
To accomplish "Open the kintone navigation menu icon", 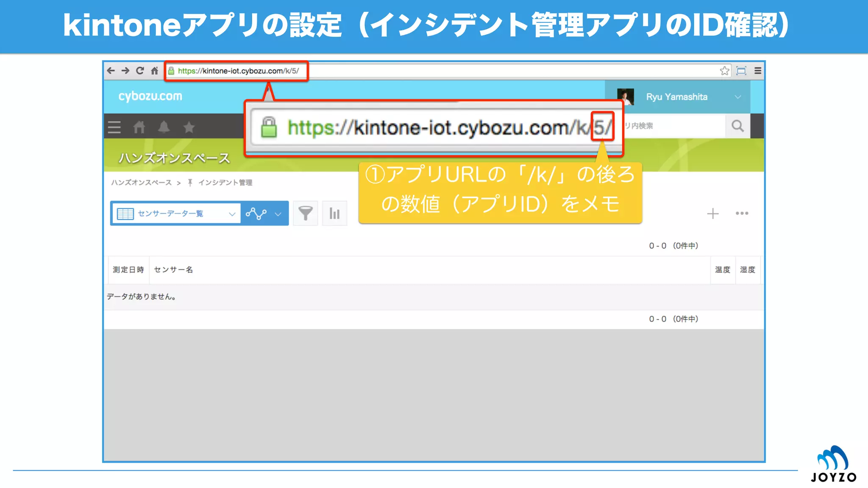I will point(114,127).
